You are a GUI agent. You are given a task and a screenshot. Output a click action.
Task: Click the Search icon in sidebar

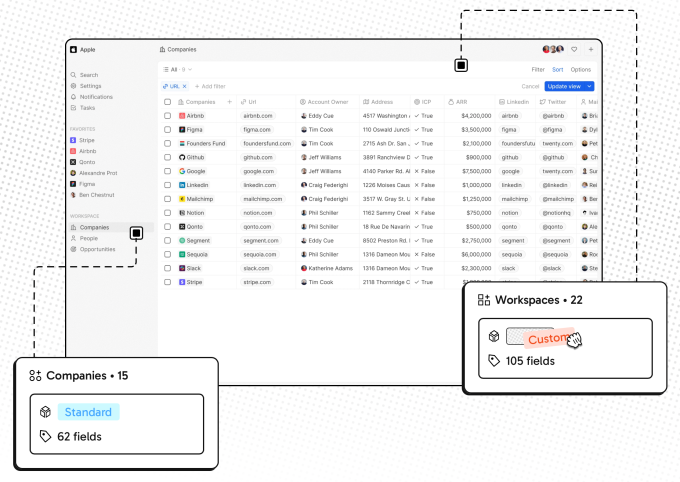74,75
